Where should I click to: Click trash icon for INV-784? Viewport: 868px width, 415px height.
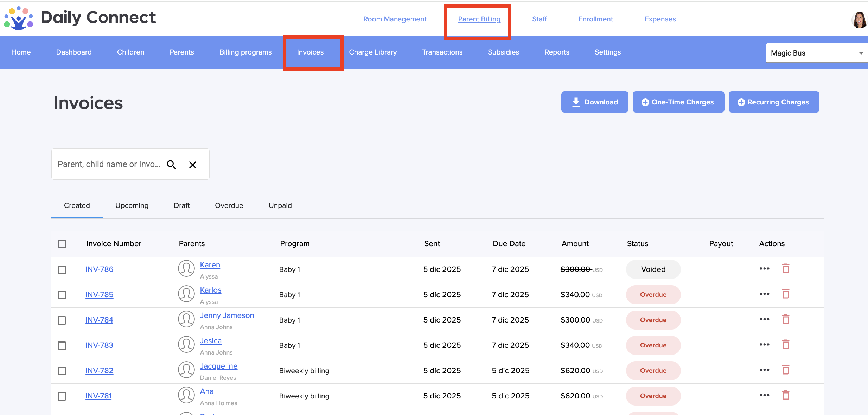[785, 319]
